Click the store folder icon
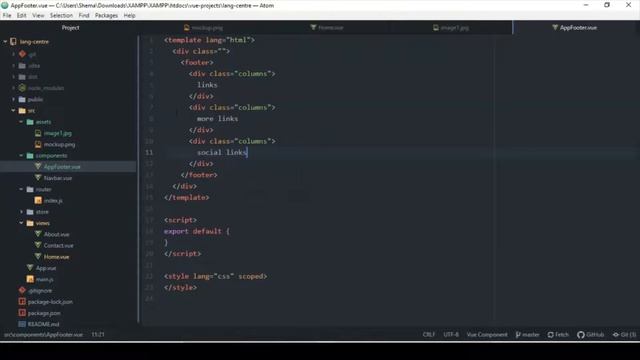640x360 pixels. [x=30, y=212]
